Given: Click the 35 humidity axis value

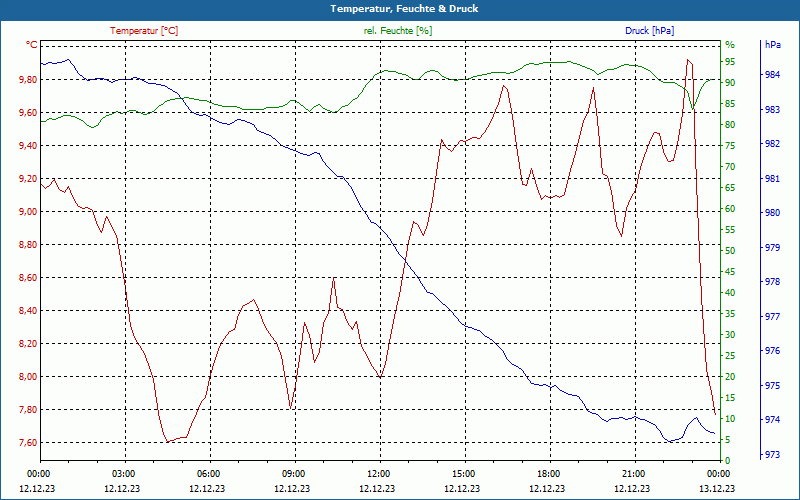Looking at the screenshot, I should tap(730, 314).
